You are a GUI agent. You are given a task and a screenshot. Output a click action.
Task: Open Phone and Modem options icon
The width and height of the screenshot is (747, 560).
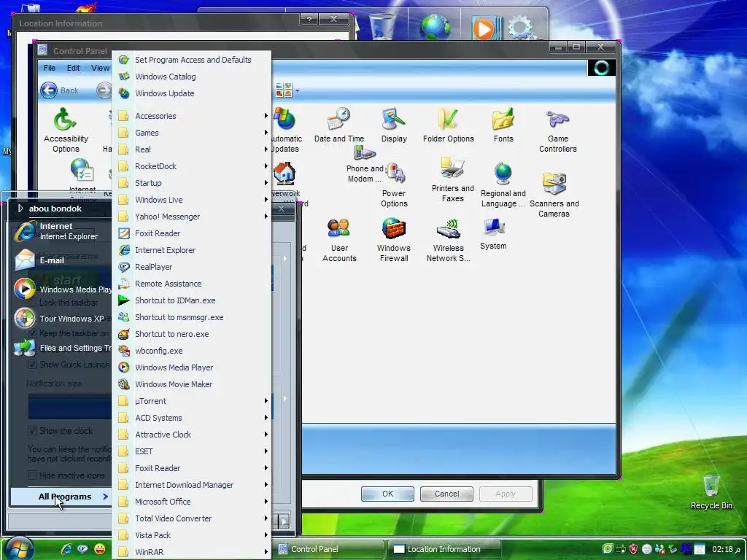pyautogui.click(x=365, y=165)
